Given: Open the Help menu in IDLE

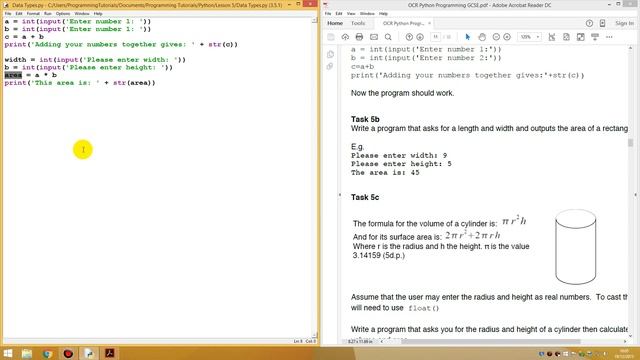Looking at the screenshot, I should point(98,13).
